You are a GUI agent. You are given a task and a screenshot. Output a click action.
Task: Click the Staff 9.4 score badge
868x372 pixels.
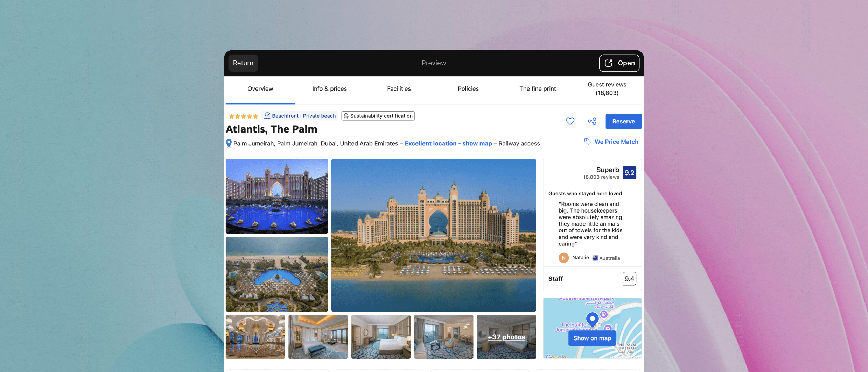click(629, 279)
